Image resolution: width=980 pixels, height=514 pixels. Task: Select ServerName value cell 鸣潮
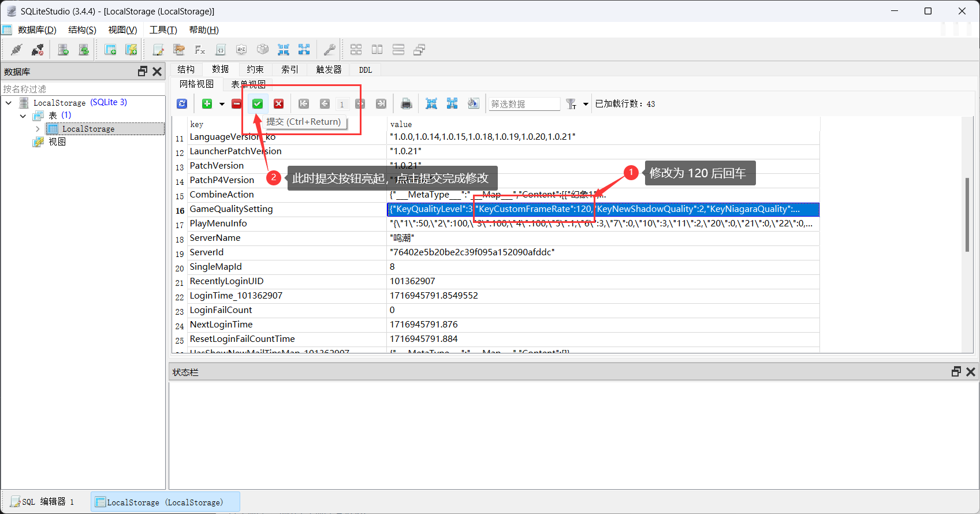[x=603, y=238]
